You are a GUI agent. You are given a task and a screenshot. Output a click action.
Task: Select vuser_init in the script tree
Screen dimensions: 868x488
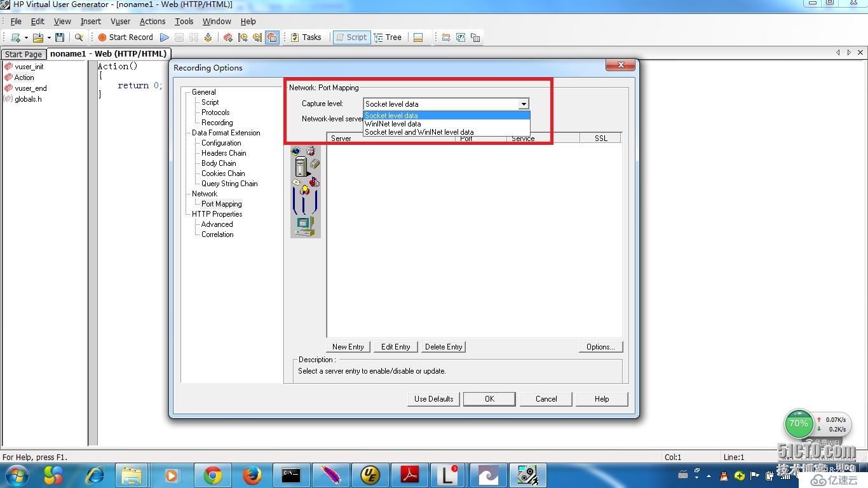tap(29, 67)
